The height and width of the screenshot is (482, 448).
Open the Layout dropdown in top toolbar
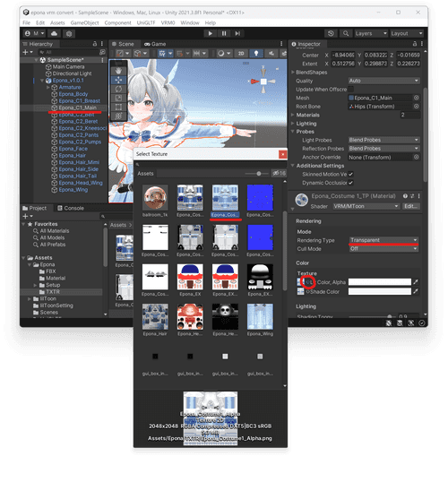point(407,33)
